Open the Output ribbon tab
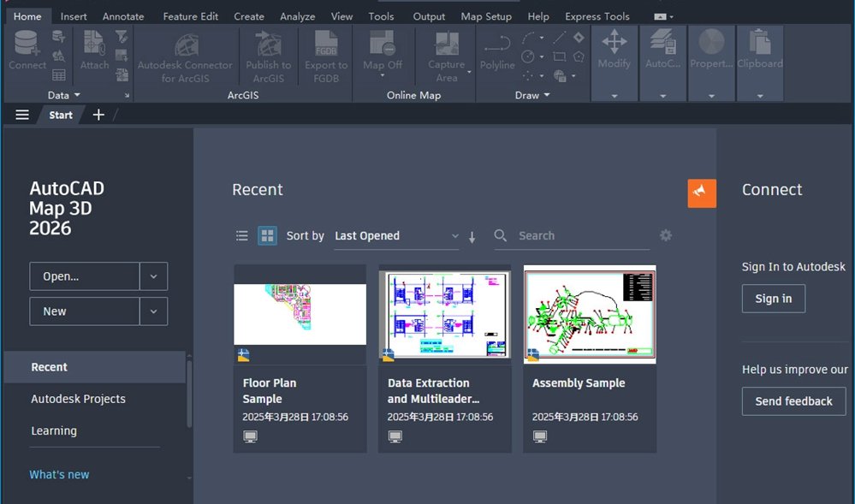The image size is (855, 504). point(429,16)
